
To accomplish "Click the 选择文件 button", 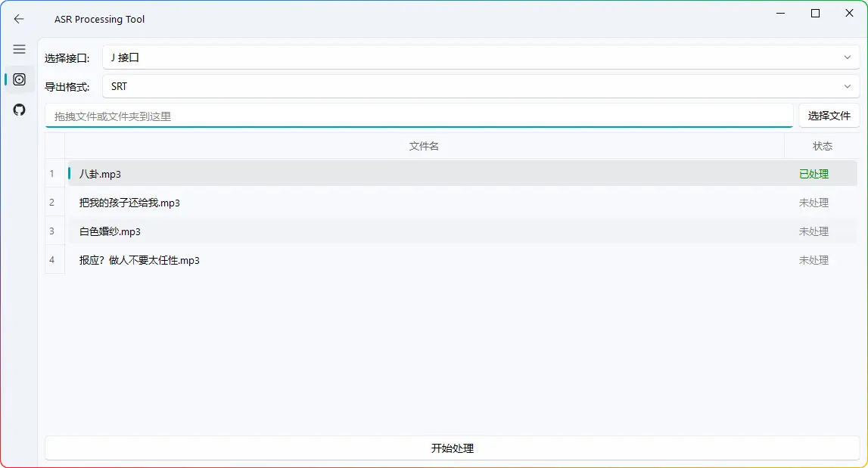I will tap(829, 116).
